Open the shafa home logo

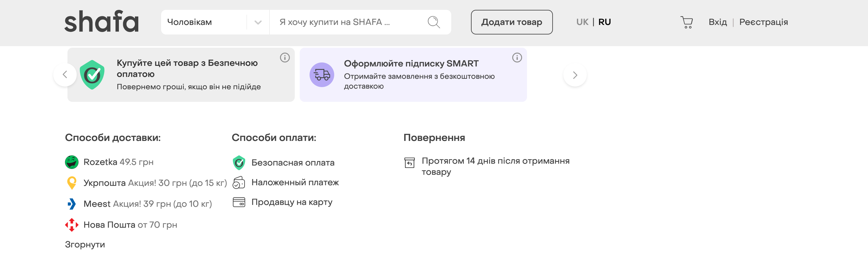(x=101, y=21)
